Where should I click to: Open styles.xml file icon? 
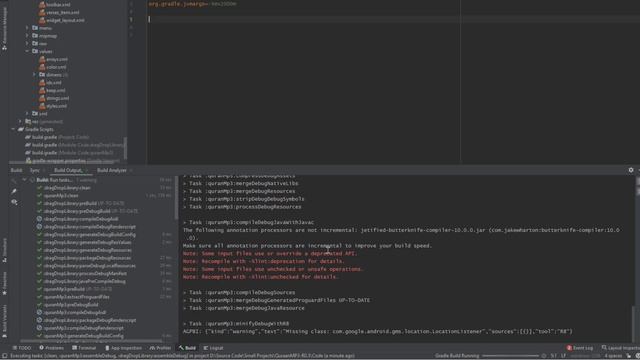[42, 106]
